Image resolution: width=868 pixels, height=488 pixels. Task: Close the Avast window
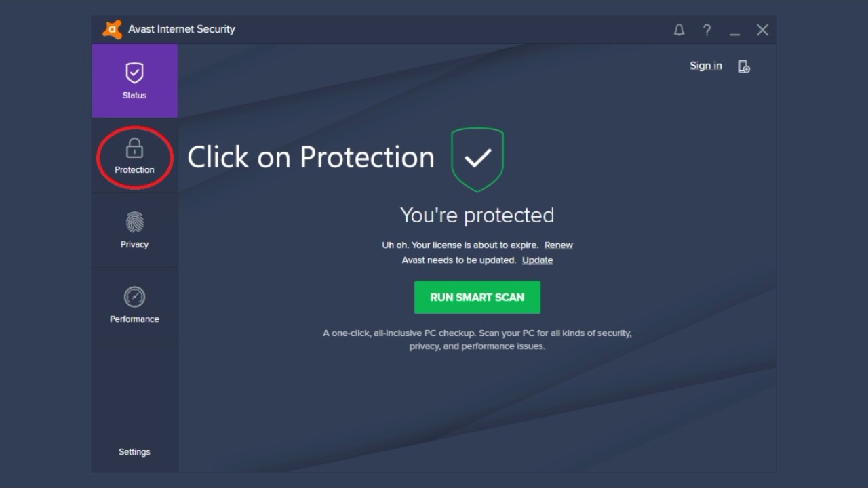(762, 30)
